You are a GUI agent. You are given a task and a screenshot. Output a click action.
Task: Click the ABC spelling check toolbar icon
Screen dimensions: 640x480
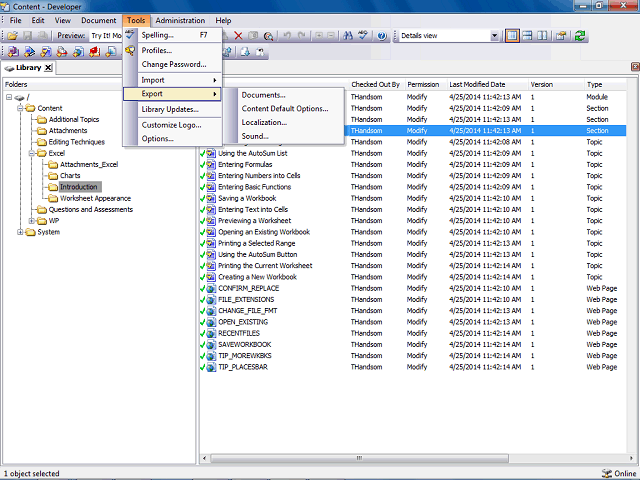coord(363,36)
